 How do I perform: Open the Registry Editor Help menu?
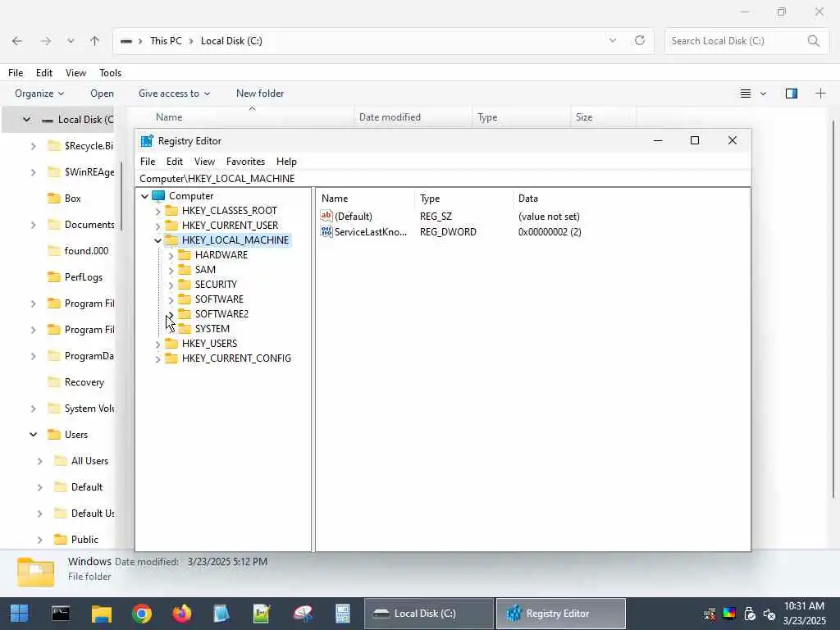tap(286, 162)
